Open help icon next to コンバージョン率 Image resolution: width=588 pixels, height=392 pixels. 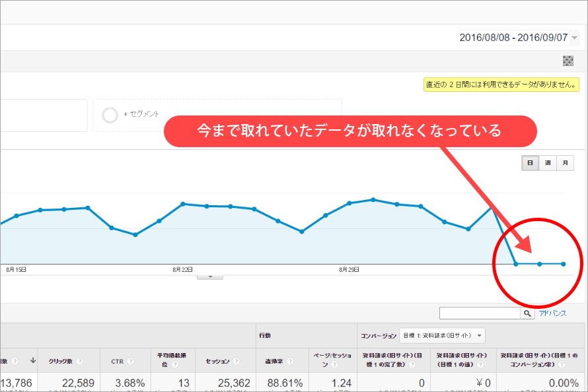(562, 365)
